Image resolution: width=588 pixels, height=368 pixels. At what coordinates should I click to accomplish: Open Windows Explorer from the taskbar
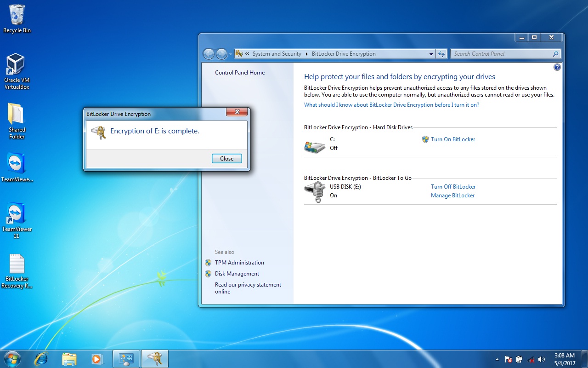point(69,359)
